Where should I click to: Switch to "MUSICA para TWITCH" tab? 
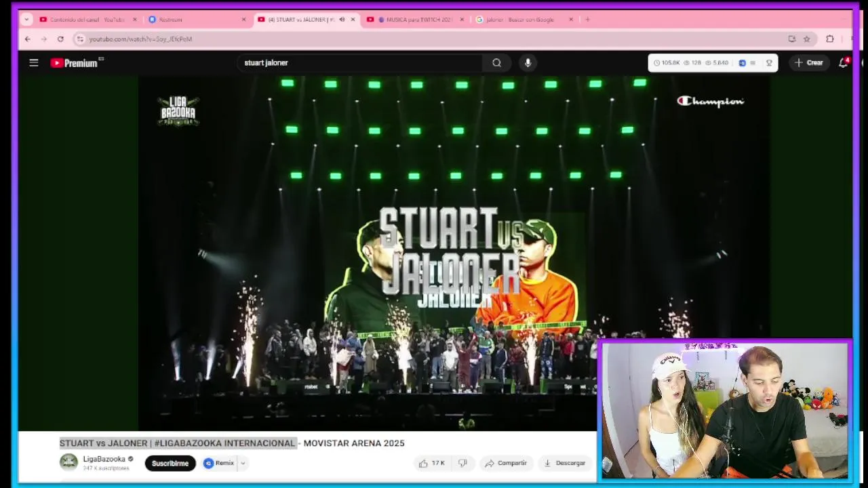point(415,20)
